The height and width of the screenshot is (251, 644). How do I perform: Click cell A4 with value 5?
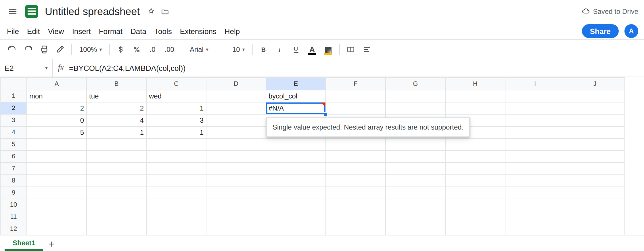57,132
